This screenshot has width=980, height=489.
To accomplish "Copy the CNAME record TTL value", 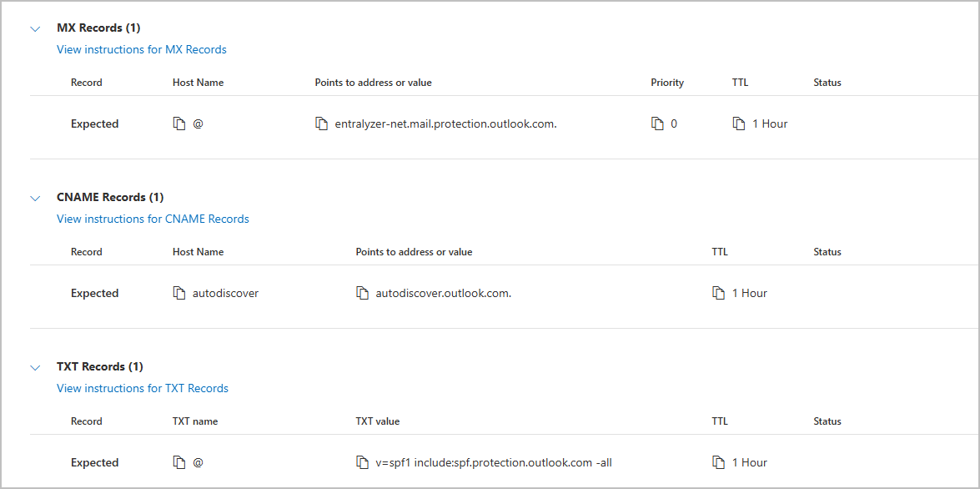I will (717, 293).
